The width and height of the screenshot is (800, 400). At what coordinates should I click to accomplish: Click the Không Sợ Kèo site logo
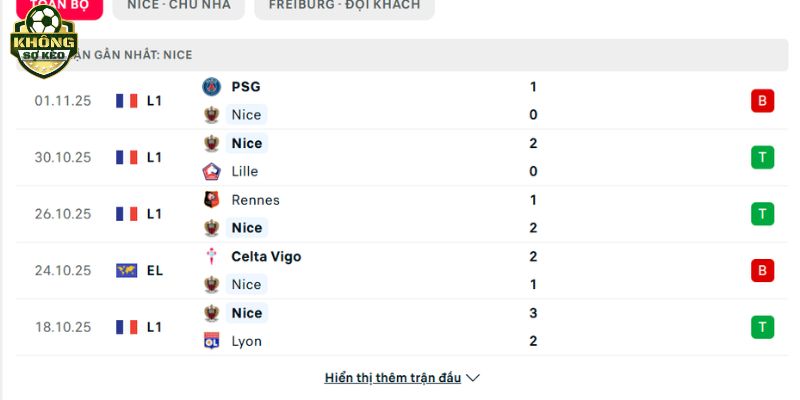[43, 44]
